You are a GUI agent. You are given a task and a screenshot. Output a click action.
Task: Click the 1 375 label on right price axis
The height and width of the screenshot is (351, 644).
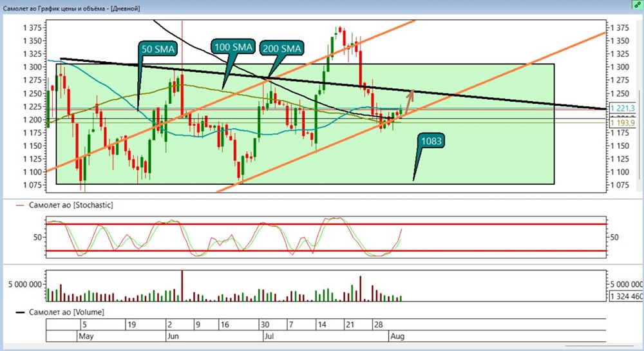click(620, 28)
